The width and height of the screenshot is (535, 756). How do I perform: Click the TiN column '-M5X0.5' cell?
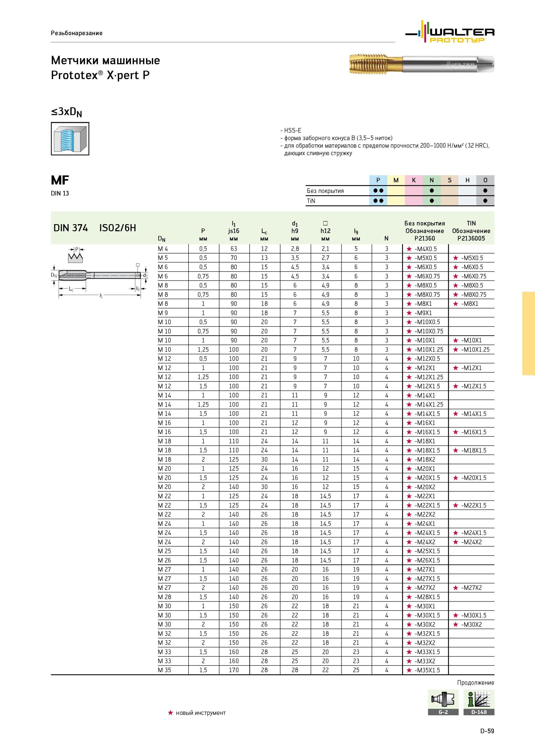click(472, 258)
